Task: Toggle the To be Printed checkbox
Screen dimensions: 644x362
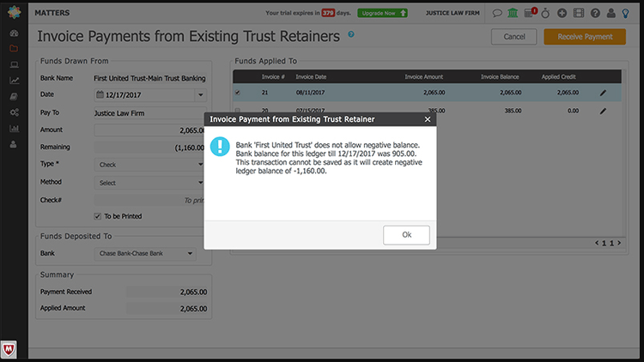Action: pyautogui.click(x=98, y=216)
